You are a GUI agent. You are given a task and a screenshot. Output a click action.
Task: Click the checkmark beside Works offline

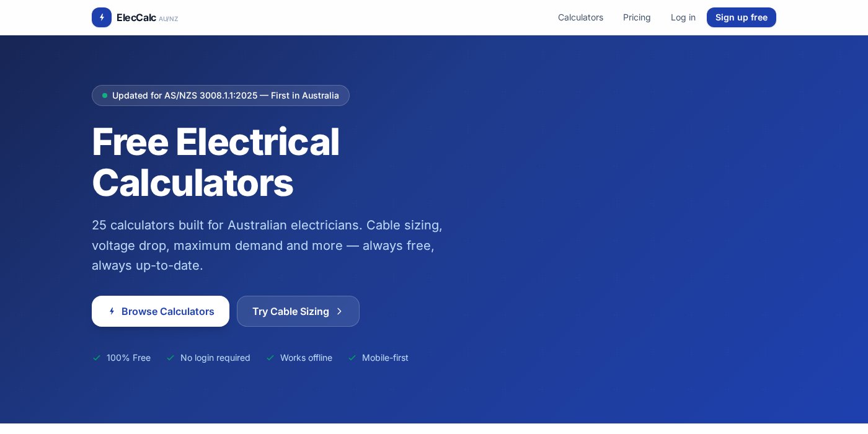pos(270,358)
